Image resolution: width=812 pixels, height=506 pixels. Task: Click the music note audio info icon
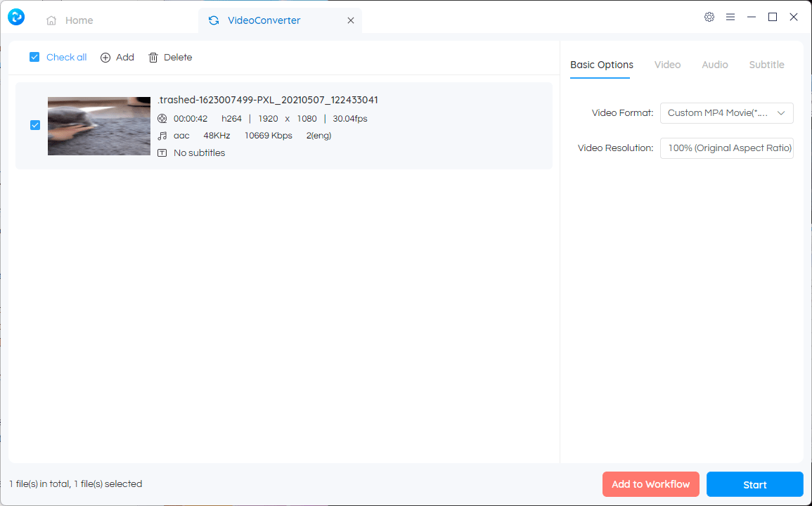pyautogui.click(x=163, y=135)
